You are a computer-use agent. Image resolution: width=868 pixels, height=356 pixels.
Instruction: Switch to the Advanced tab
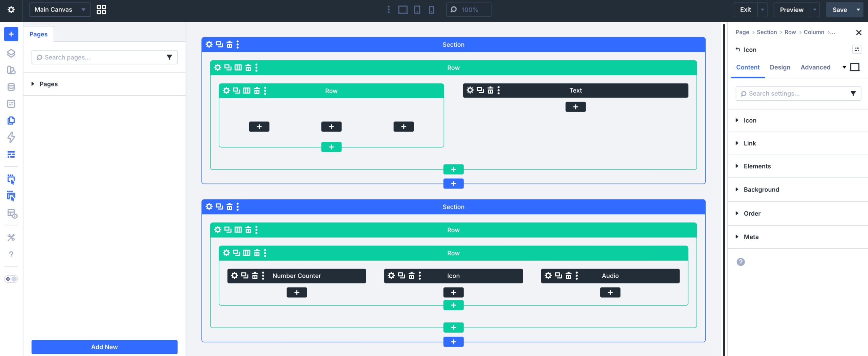[x=815, y=67]
